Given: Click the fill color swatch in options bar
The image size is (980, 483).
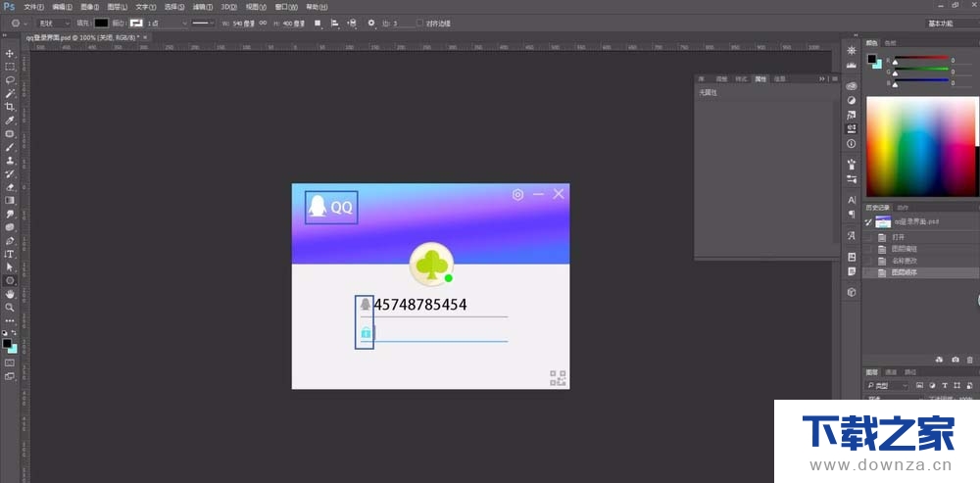Looking at the screenshot, I should (101, 24).
